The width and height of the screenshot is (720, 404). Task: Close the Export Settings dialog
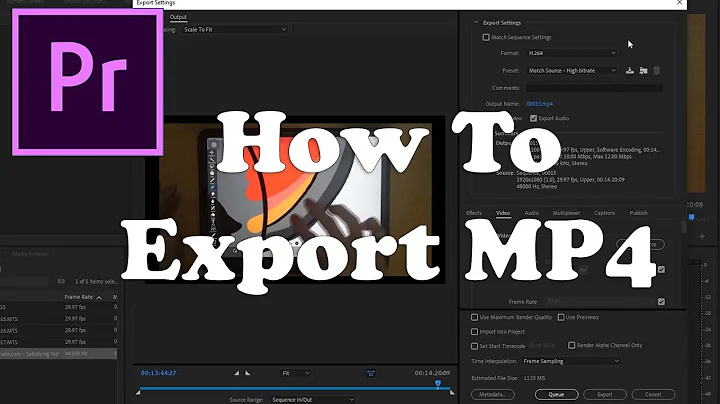(680, 3)
